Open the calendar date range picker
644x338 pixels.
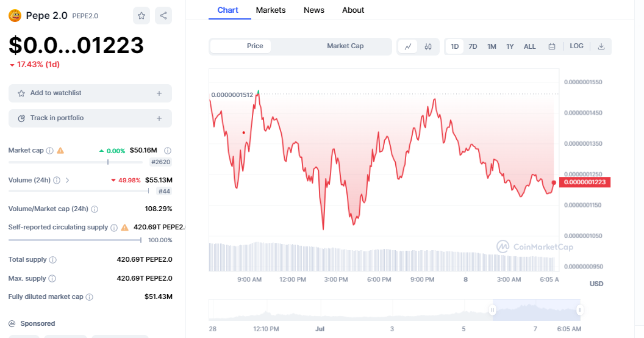pos(551,46)
